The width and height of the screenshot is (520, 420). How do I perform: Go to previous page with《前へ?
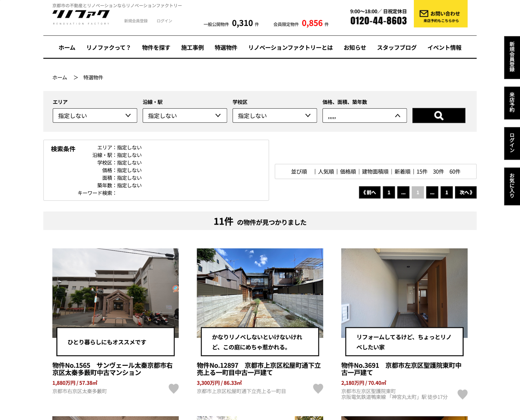coord(370,193)
